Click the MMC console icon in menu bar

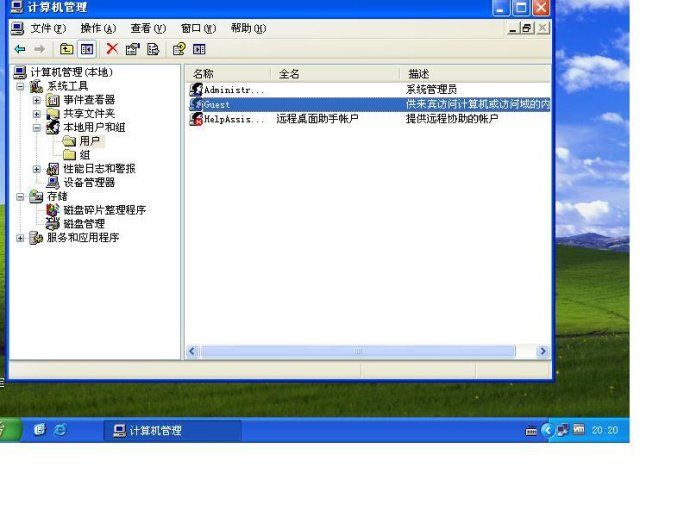click(x=18, y=29)
